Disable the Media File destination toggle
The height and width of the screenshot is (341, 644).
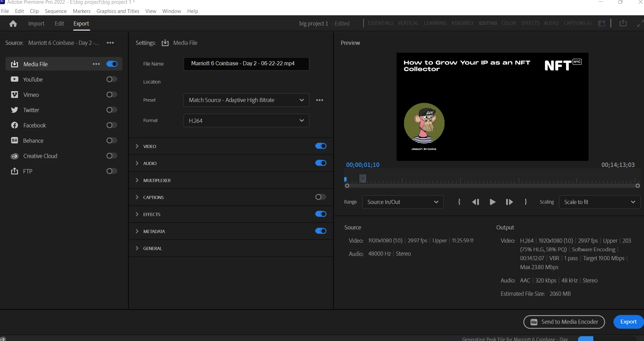coord(112,64)
